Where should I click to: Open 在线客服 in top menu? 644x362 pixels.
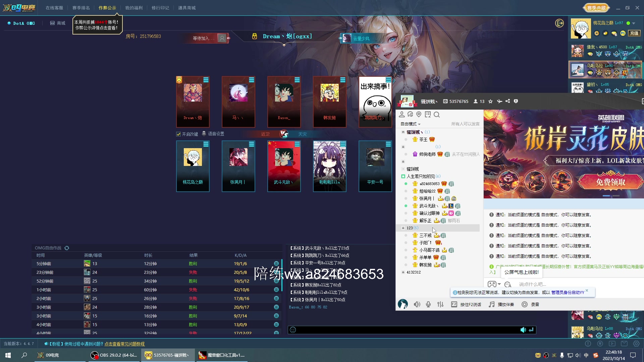pyautogui.click(x=54, y=8)
